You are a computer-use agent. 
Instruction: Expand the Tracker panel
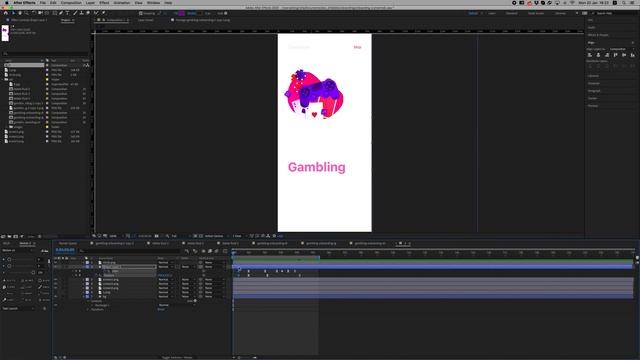[x=592, y=98]
